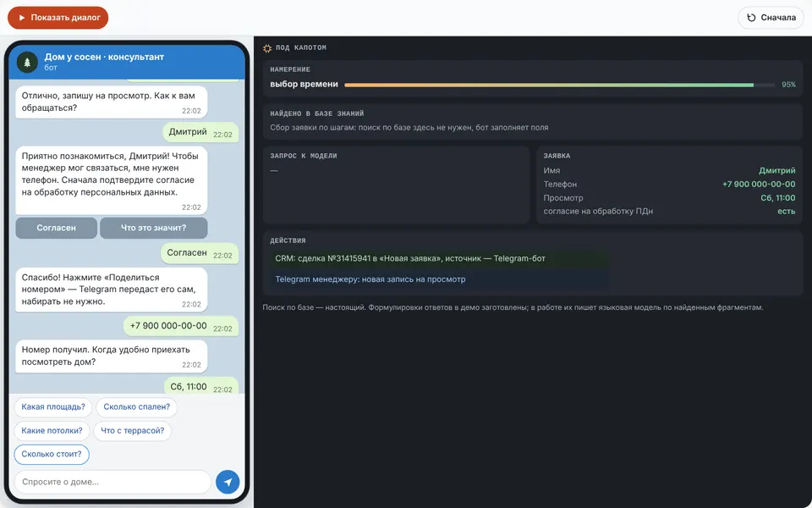Click the «ЗАПРОС К МОДЕЛИ» section header
The height and width of the screenshot is (508, 812).
(x=304, y=156)
